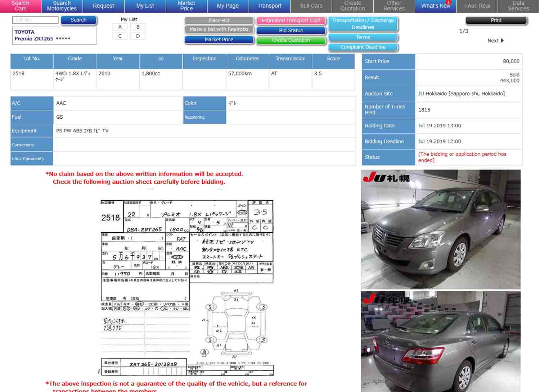Select equipment list PS PW ABS
This screenshot has height=392, width=540.
82,131
